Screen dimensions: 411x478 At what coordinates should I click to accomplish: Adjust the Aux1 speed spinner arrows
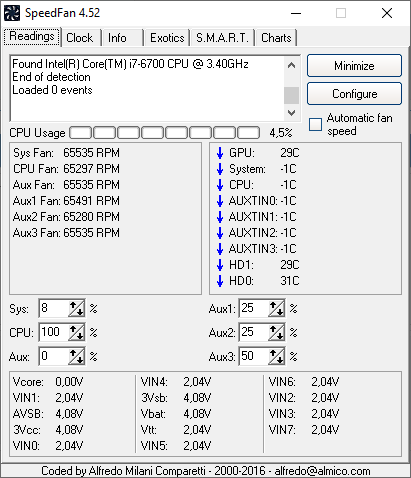pos(276,308)
